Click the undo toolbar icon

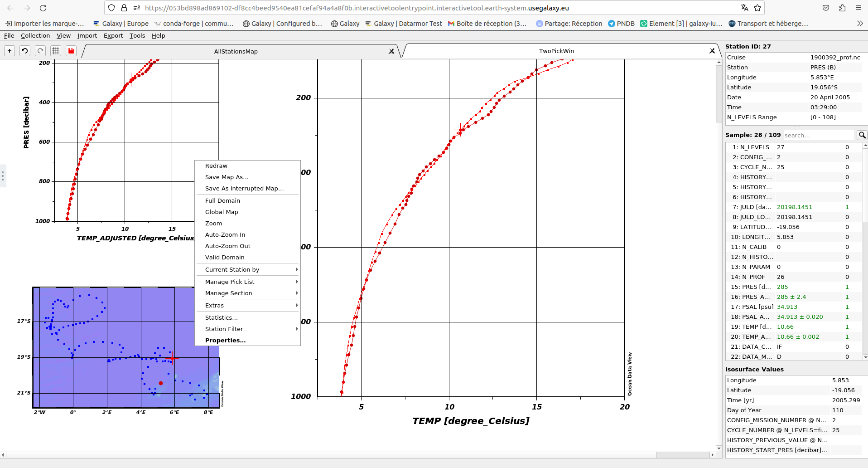25,51
